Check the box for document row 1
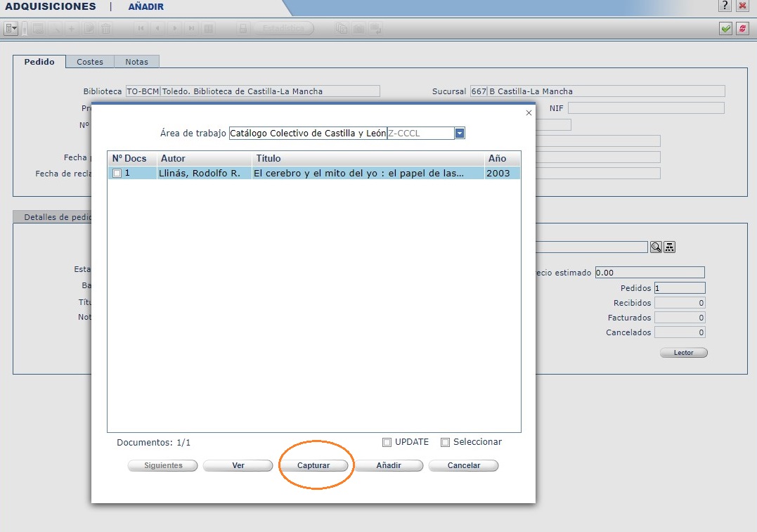 [117, 173]
